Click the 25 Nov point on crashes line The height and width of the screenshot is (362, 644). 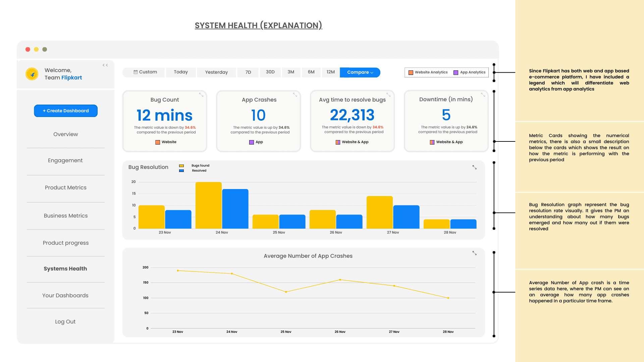tap(286, 292)
